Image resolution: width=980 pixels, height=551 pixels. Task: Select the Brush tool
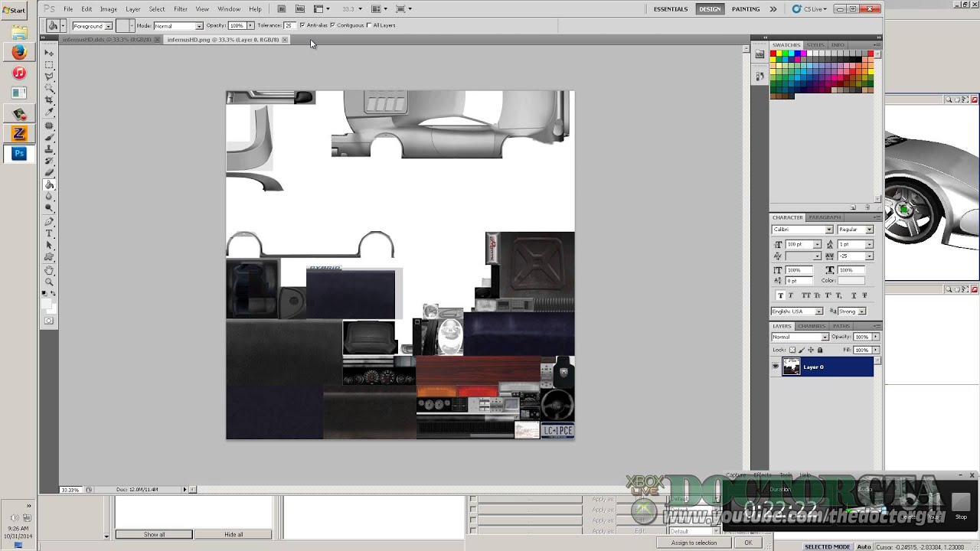[x=49, y=136]
